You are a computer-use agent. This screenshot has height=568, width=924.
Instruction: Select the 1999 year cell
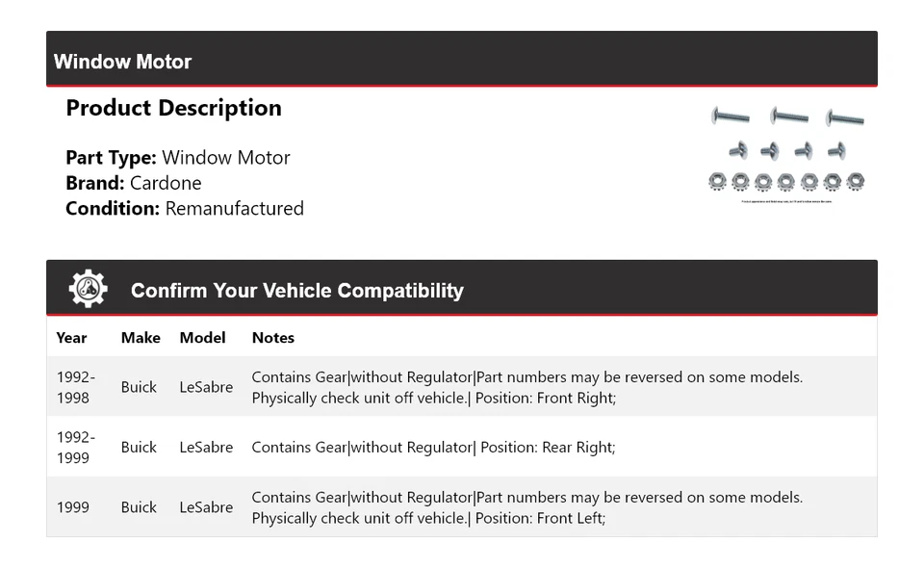click(x=72, y=507)
